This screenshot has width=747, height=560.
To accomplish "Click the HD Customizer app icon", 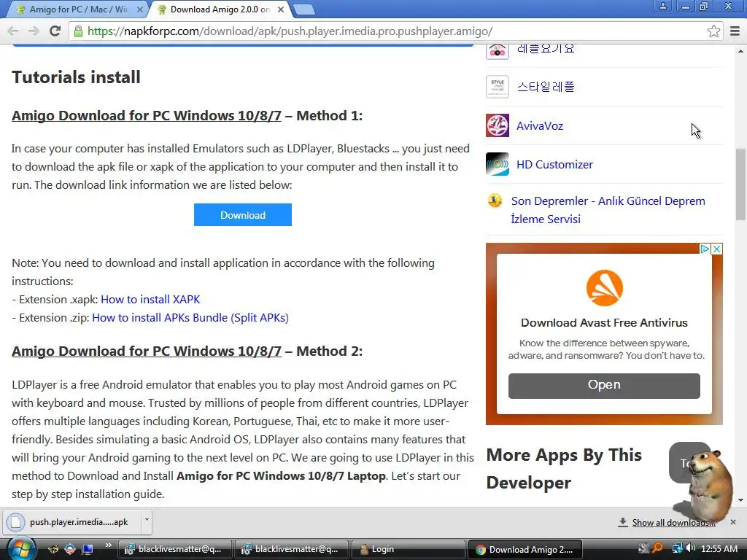I will 498,164.
